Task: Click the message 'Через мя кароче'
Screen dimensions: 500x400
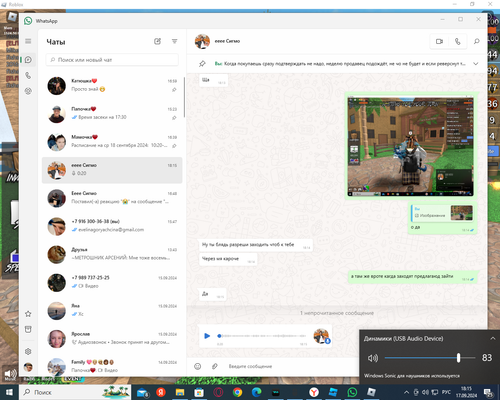Action: (220, 259)
